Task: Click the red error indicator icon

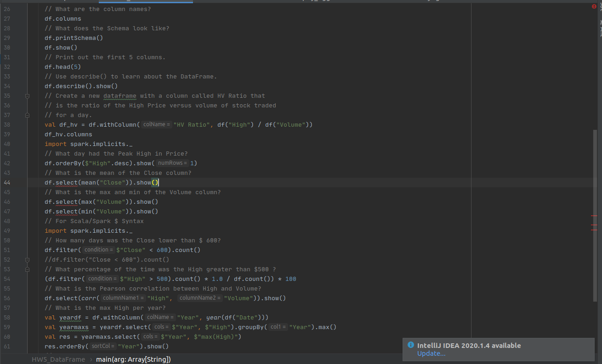Action: coord(594,6)
